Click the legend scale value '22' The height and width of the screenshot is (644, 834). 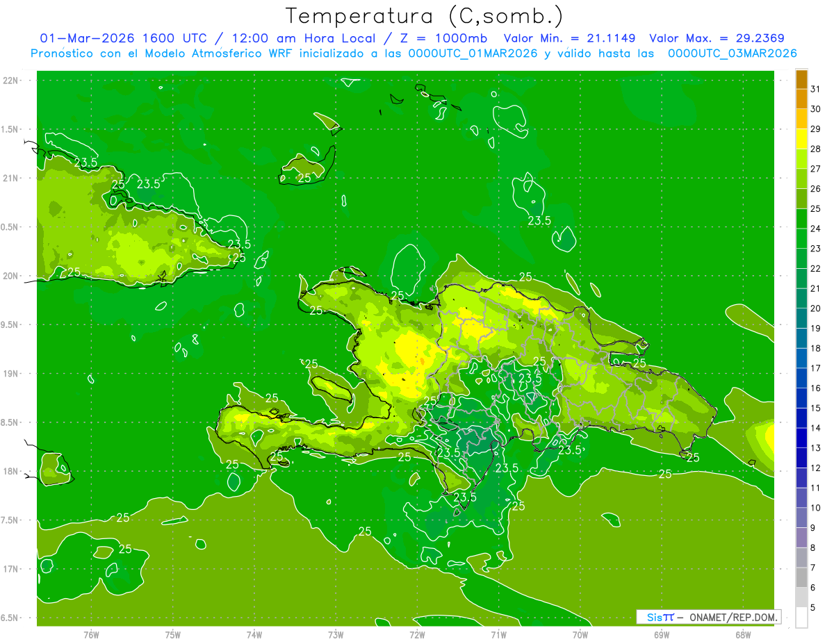coord(816,269)
